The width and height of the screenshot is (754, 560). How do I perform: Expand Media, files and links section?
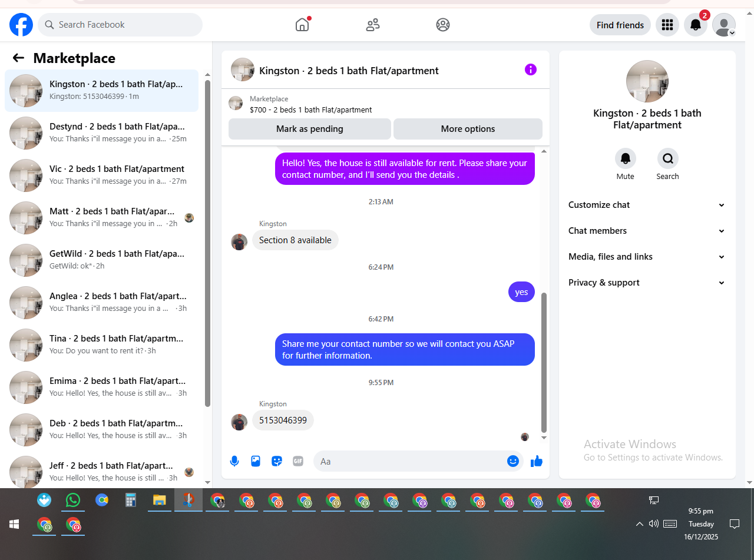(x=647, y=257)
